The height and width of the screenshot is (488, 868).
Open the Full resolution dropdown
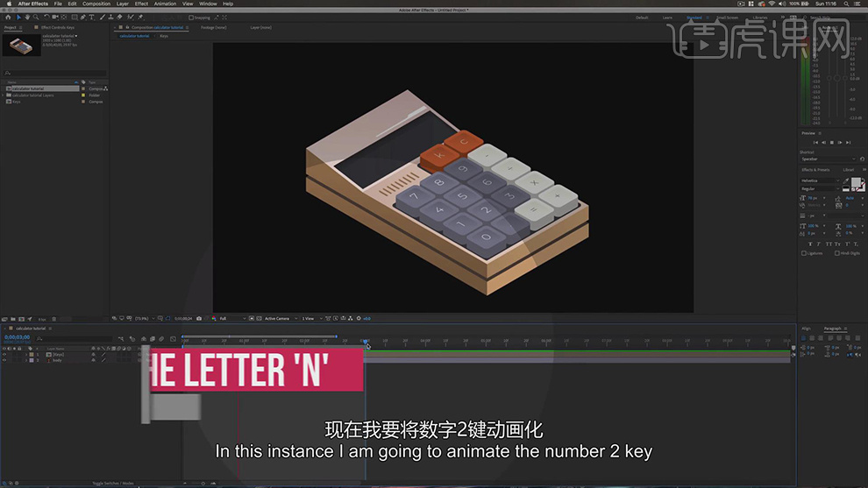point(232,319)
